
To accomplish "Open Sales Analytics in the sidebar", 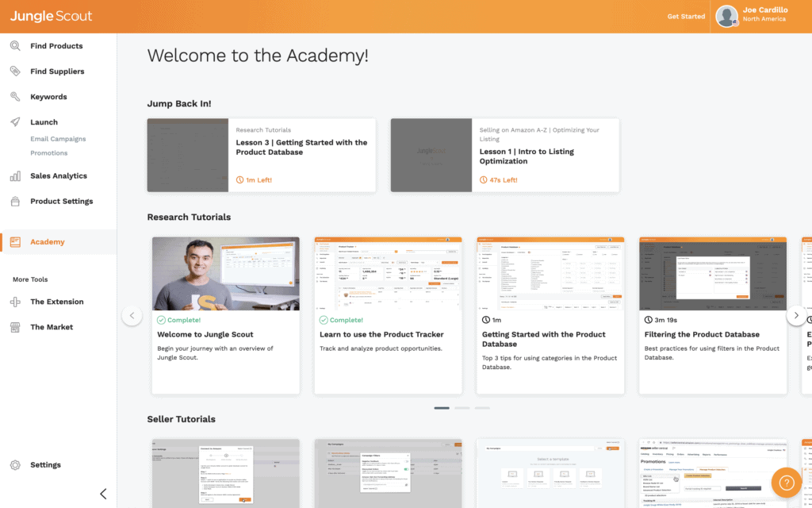I will pos(58,175).
